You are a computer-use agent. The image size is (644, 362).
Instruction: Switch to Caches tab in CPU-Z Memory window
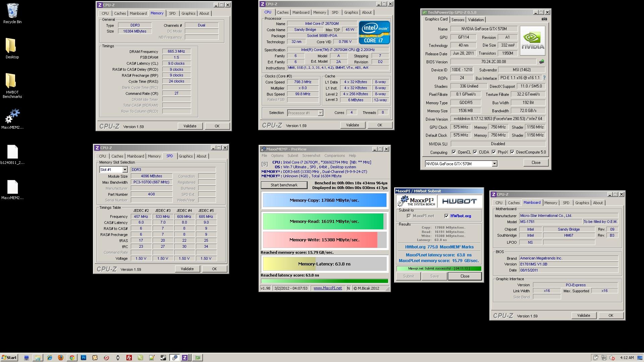pyautogui.click(x=120, y=13)
